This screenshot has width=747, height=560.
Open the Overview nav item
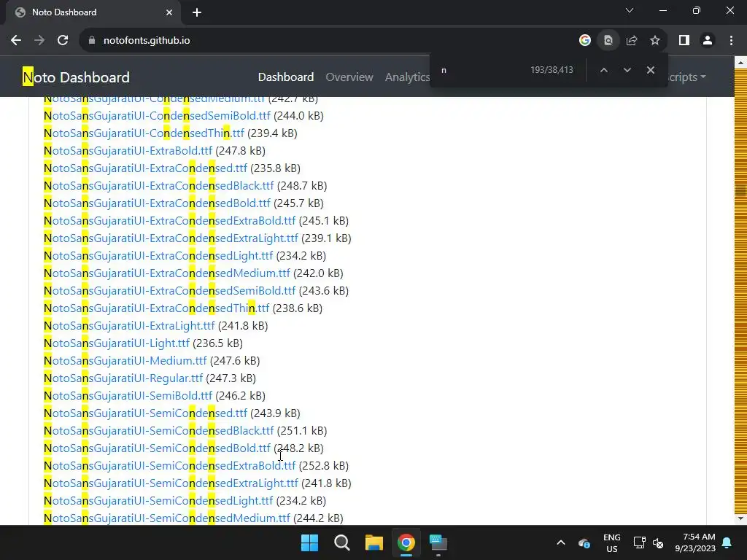click(349, 77)
